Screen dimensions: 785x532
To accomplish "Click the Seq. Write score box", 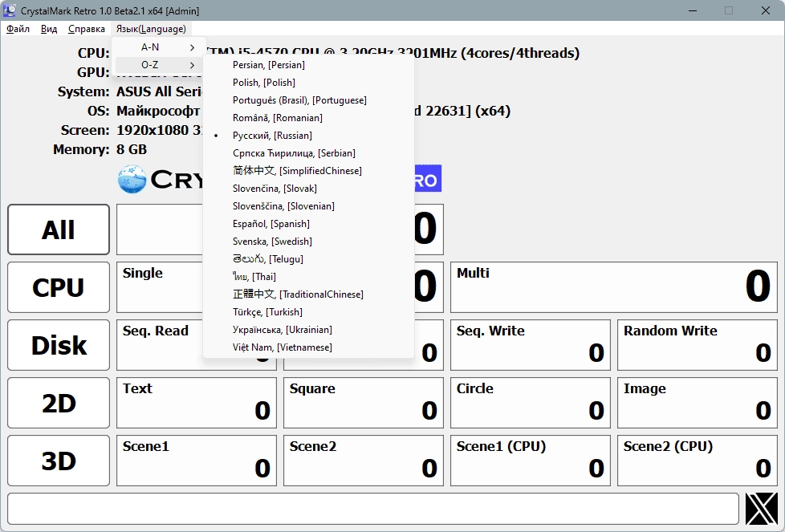I will 531,345.
